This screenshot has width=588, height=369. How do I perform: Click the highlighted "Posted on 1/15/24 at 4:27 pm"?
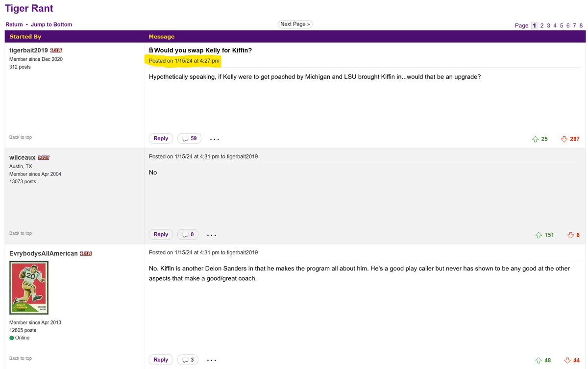tap(184, 61)
